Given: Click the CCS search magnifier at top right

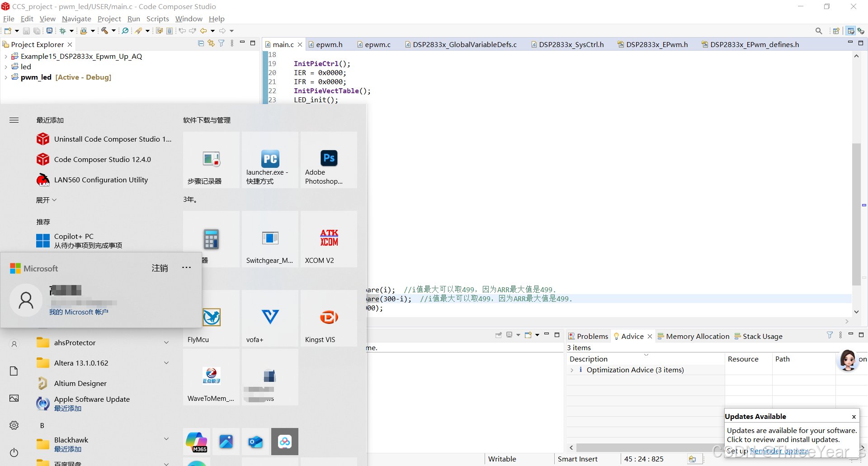Looking at the screenshot, I should click(819, 31).
